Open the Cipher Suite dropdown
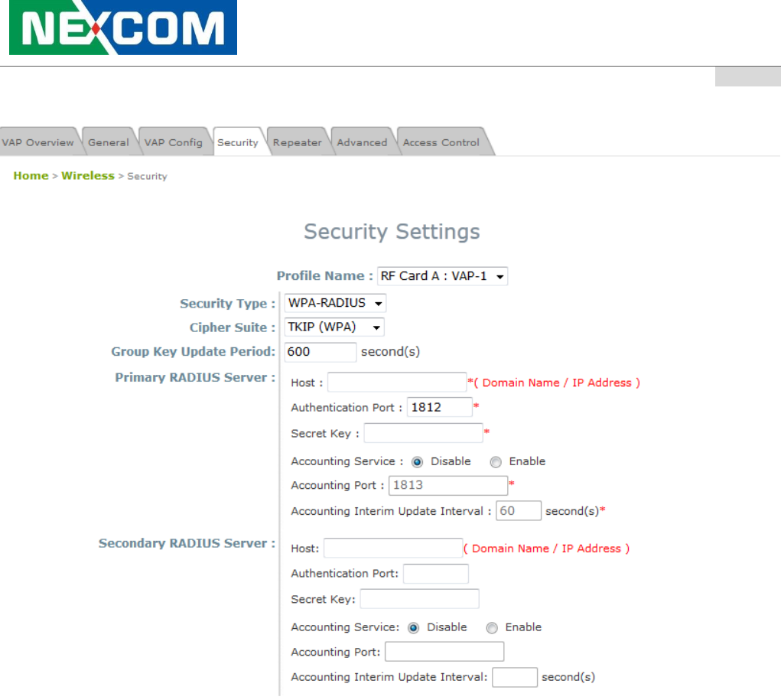781x700 pixels. pyautogui.click(x=334, y=327)
